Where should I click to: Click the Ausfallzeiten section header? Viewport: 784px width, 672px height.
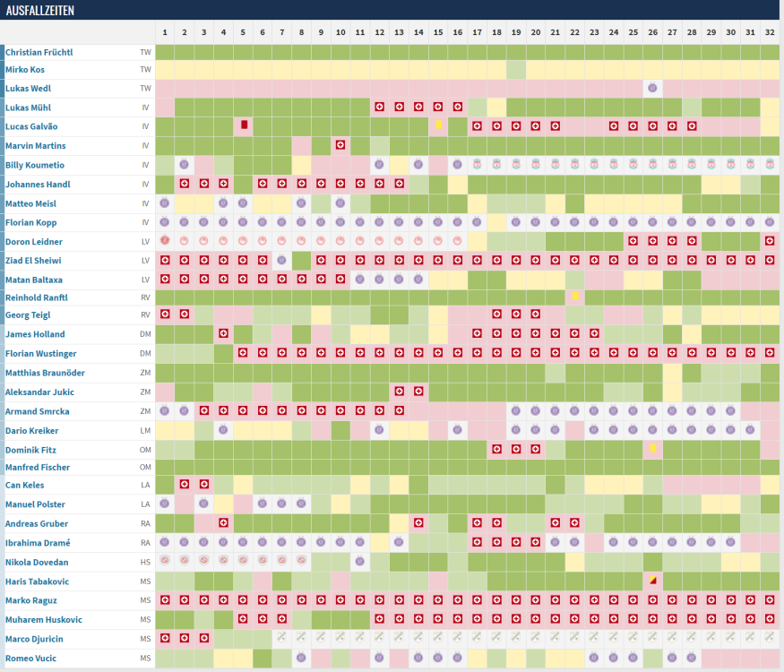(40, 10)
